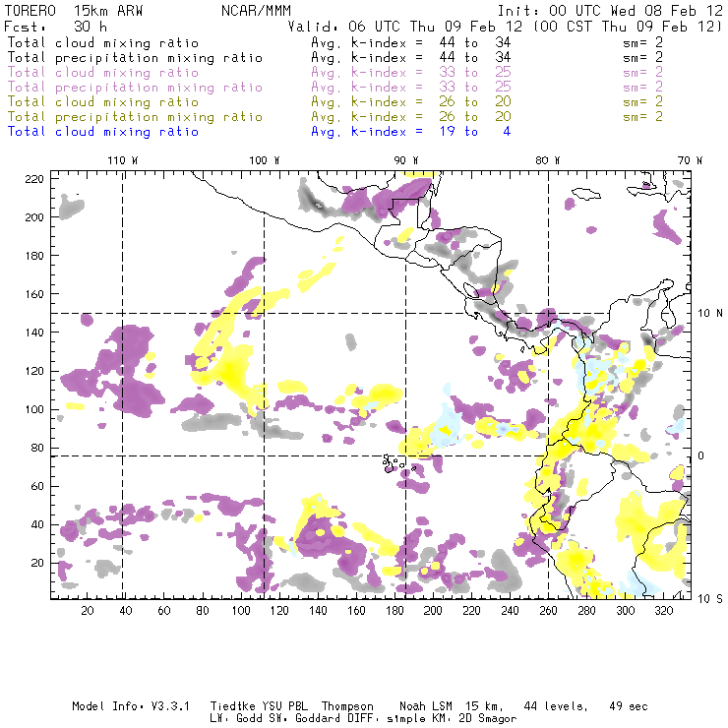Click the black "44 to 34" k-index value in top row

click(x=475, y=42)
